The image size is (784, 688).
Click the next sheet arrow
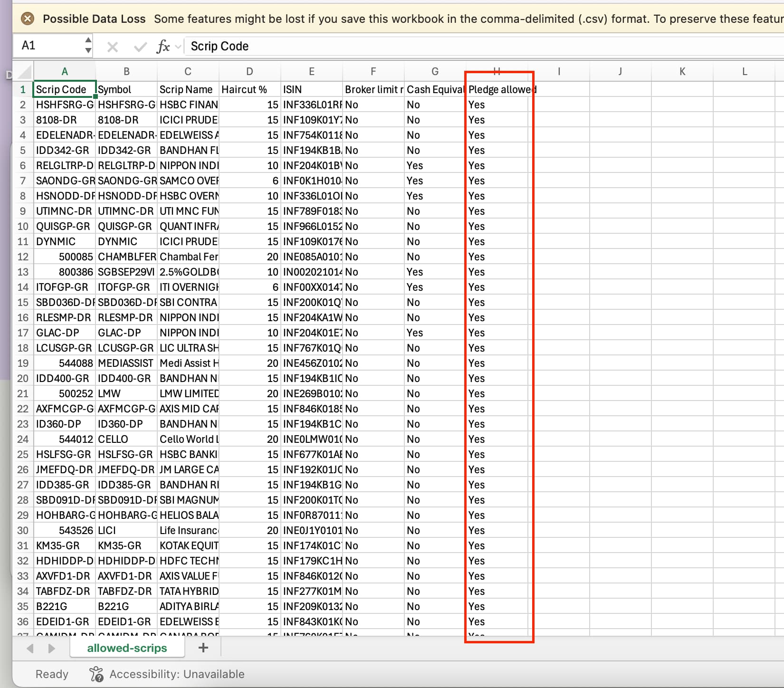point(51,648)
